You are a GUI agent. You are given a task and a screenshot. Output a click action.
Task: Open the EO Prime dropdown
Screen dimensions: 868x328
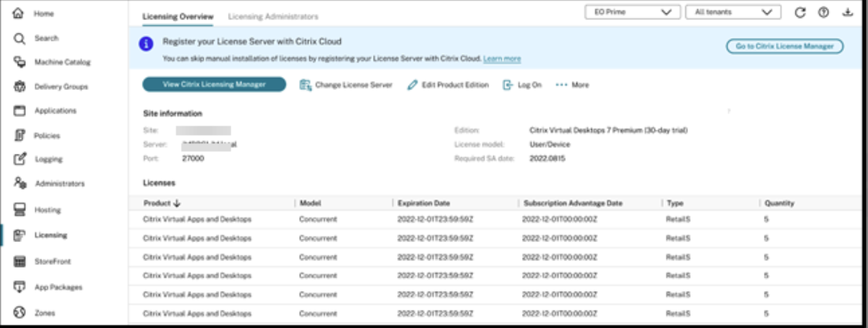(633, 12)
